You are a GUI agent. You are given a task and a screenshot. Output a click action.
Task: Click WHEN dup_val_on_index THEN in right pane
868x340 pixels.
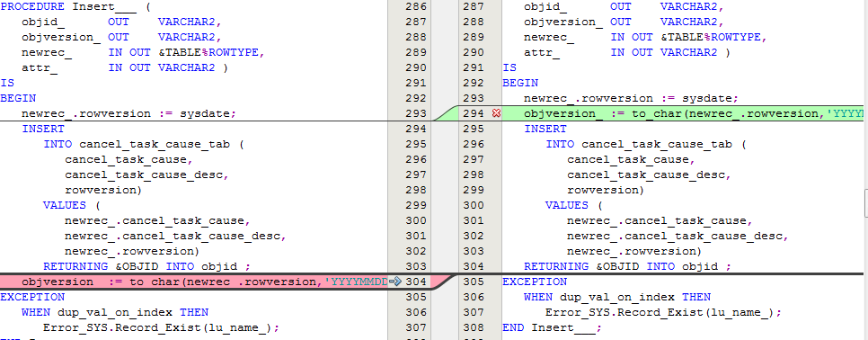pos(617,297)
